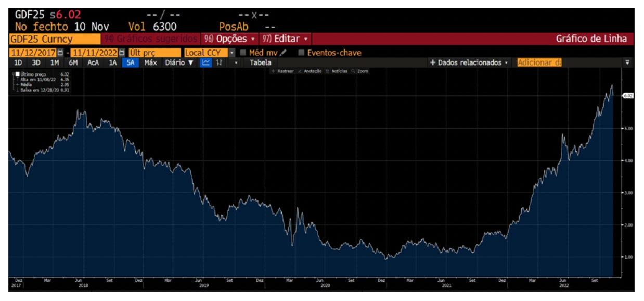
Task: Select the bar/candlestick chart type icon
Action: 219,62
